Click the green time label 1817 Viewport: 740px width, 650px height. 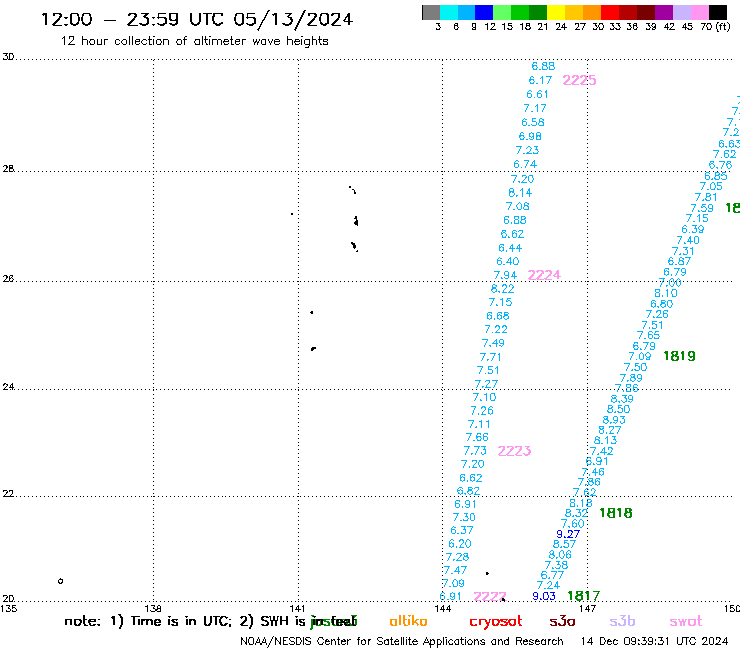coord(583,596)
